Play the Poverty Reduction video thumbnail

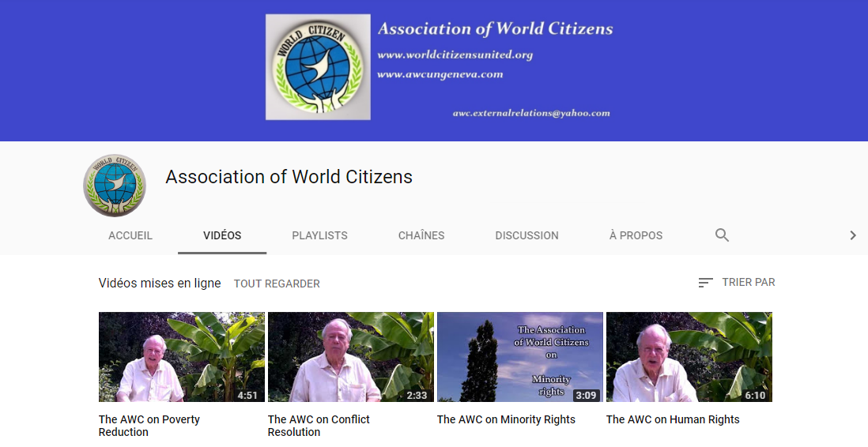[182, 357]
